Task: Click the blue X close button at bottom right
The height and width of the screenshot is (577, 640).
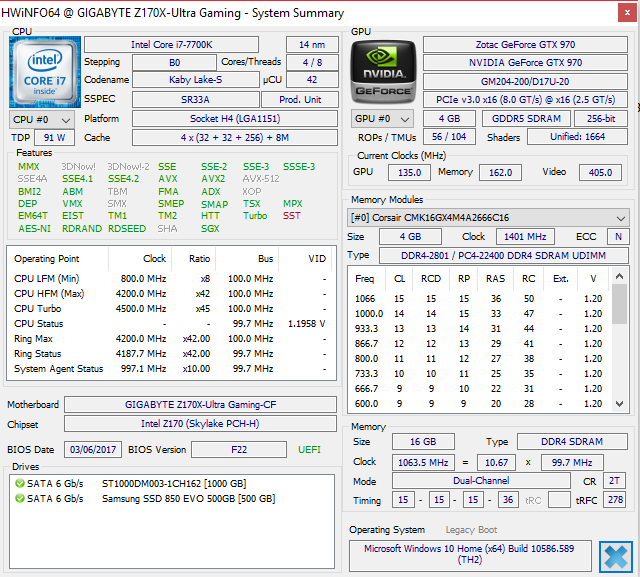Action: click(615, 557)
